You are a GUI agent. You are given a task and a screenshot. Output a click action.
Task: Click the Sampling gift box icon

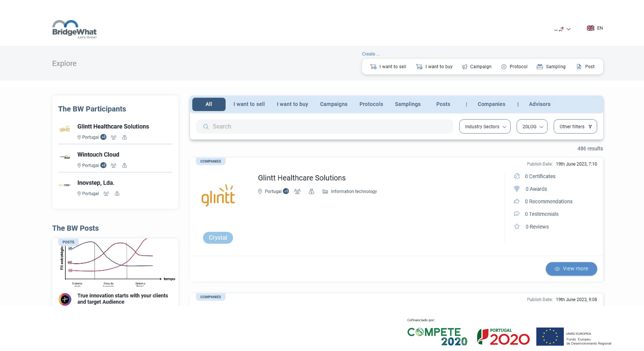(x=540, y=66)
